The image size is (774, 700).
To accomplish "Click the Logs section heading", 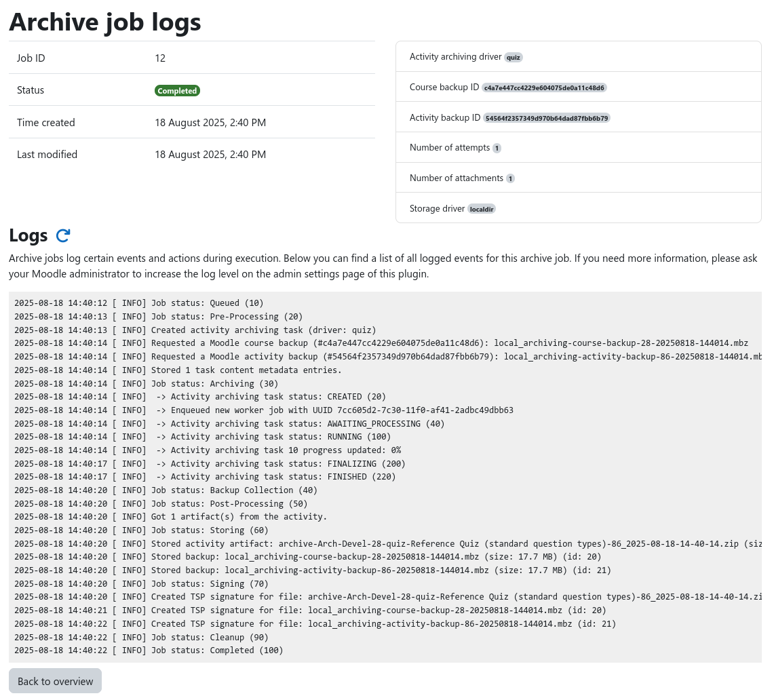I will click(x=28, y=235).
